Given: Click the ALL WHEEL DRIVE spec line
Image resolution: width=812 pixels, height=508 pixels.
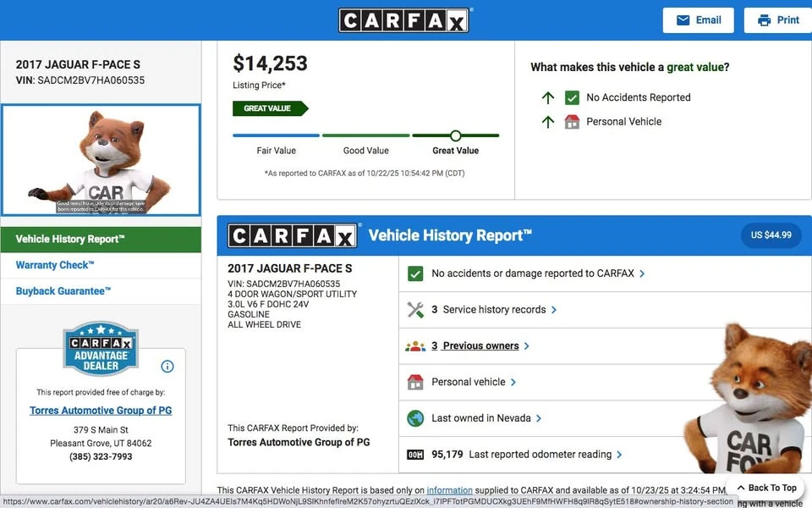Looking at the screenshot, I should [x=264, y=324].
